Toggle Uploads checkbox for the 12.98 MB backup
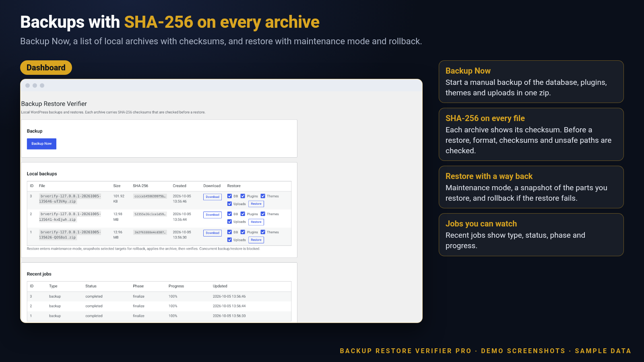 (x=229, y=221)
